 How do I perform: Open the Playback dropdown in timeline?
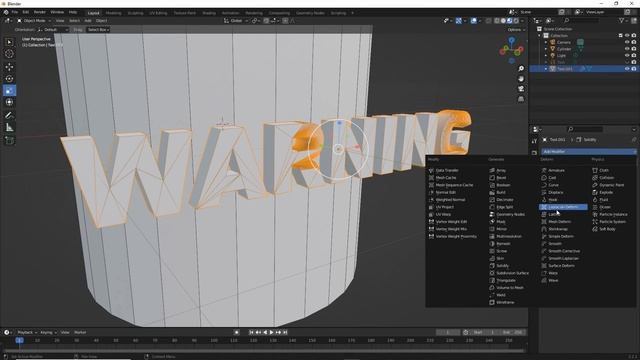pos(27,332)
